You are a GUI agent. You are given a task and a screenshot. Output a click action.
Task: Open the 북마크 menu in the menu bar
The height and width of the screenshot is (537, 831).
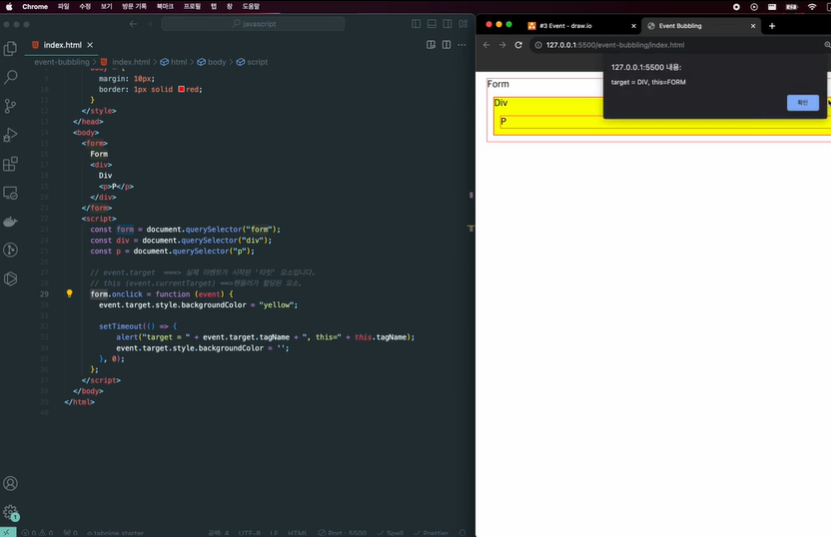click(165, 7)
